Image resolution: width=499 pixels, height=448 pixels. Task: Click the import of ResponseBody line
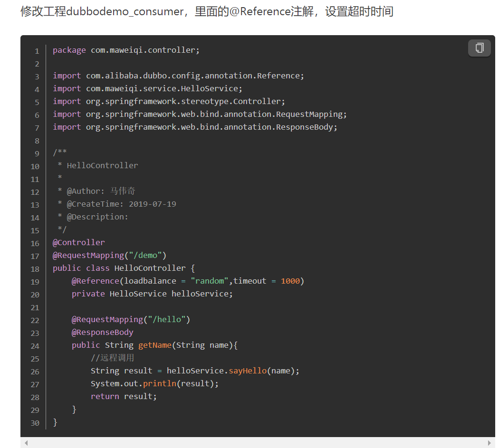(x=195, y=127)
